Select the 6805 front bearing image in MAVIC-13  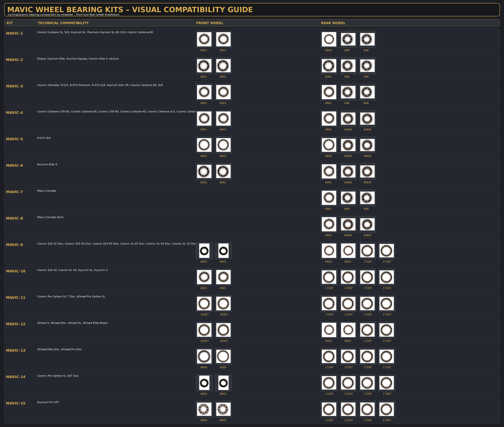pyautogui.click(x=223, y=356)
